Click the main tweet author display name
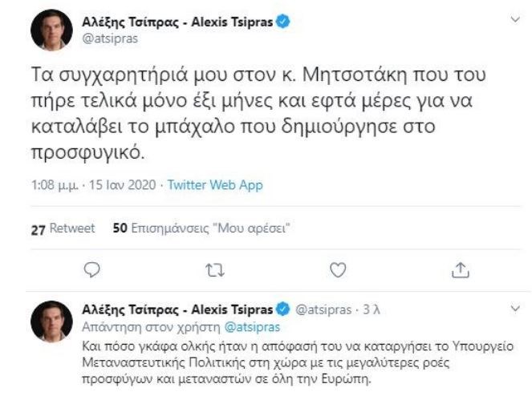 pyautogui.click(x=177, y=22)
